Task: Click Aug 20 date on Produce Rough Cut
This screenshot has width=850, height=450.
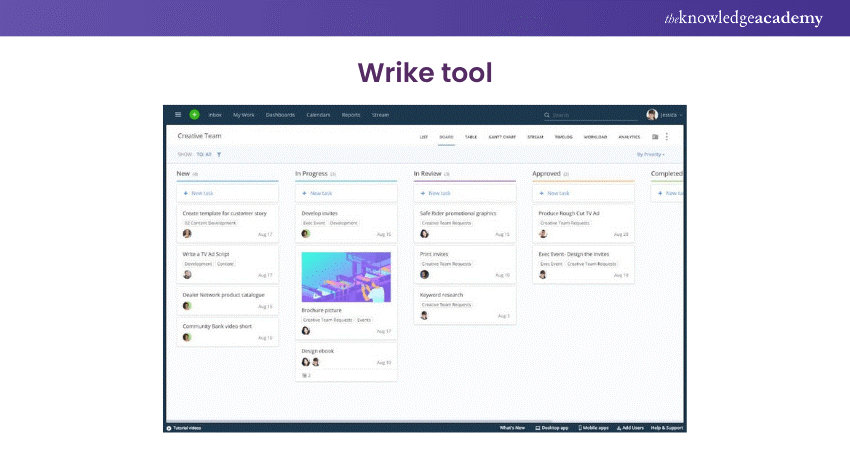Action: click(621, 234)
